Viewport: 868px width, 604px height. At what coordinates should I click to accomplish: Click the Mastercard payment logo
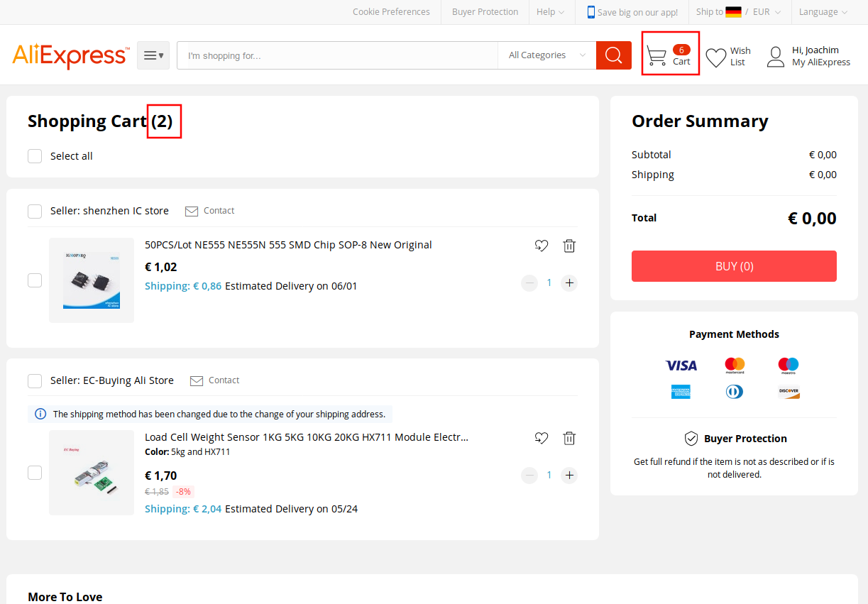pyautogui.click(x=735, y=366)
